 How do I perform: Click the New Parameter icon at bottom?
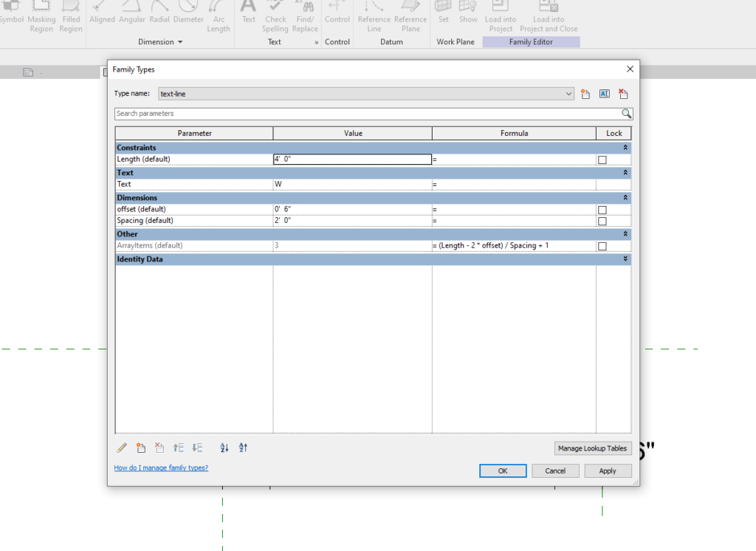[141, 448]
